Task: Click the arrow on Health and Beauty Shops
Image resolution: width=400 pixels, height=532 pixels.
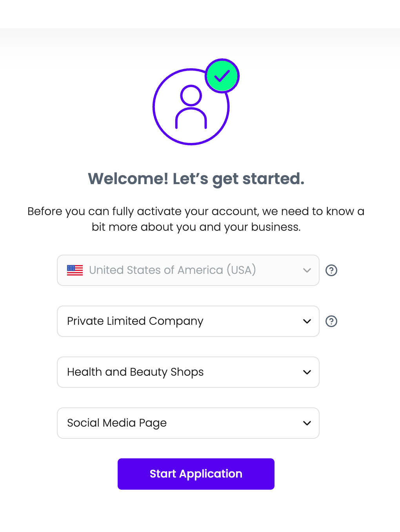Action: (307, 372)
